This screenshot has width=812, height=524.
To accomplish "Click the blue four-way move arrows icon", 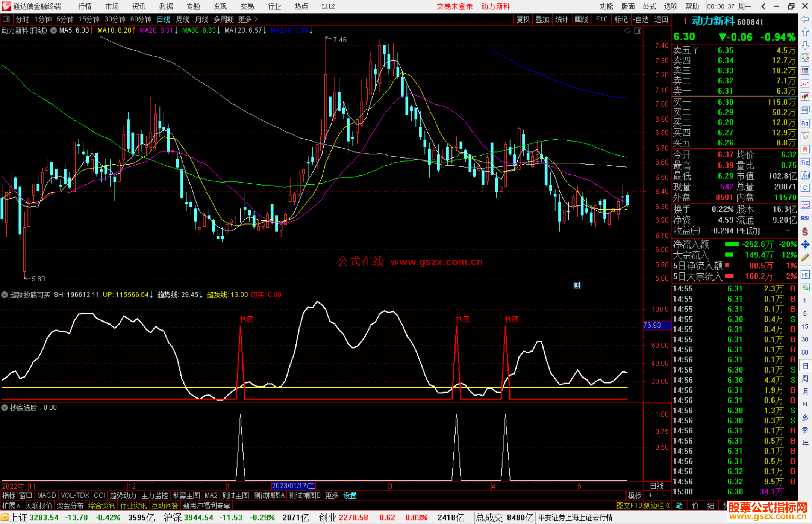I will tap(805, 245).
